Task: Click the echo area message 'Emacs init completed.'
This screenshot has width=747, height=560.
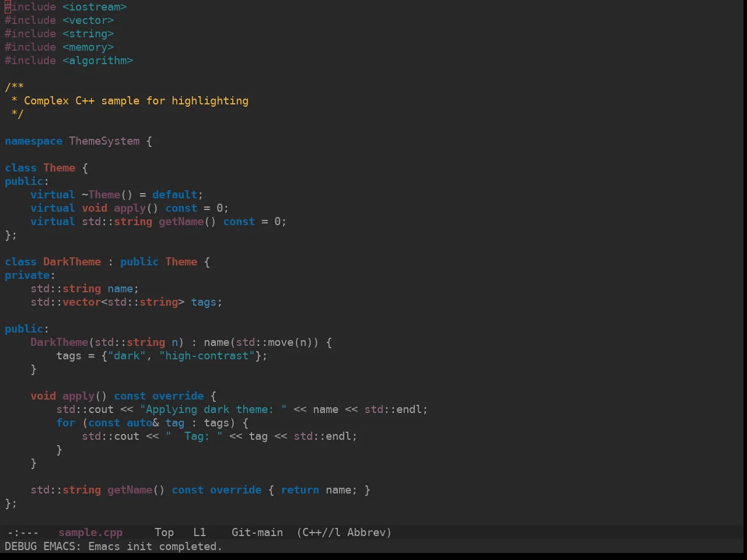Action: [155, 547]
